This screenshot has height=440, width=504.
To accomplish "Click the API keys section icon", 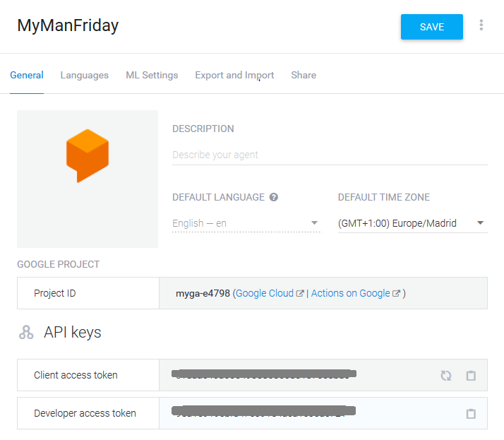I will point(26,332).
